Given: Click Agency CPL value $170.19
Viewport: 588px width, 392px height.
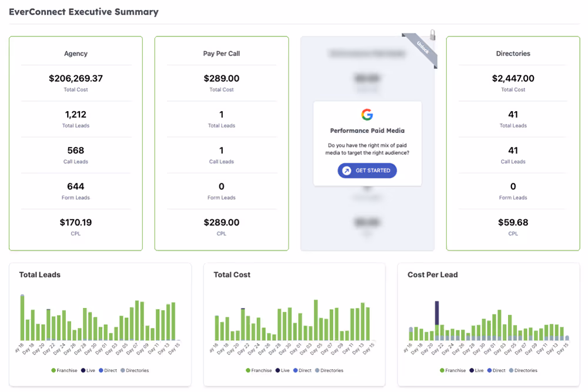Looking at the screenshot, I should pyautogui.click(x=76, y=222).
